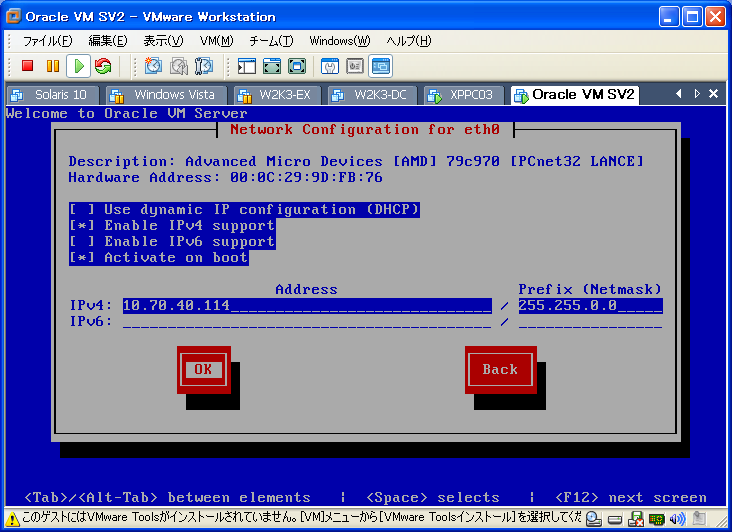Viewport: 732px width, 532px height.
Task: Click the Hardware Address 00:0C:29:9D:FB:76 text
Action: [225, 178]
